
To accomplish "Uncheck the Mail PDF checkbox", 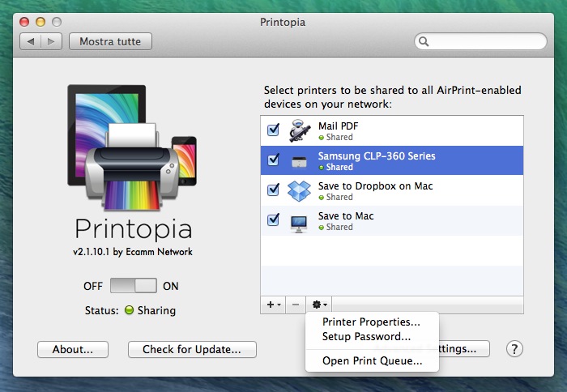I will 273,130.
